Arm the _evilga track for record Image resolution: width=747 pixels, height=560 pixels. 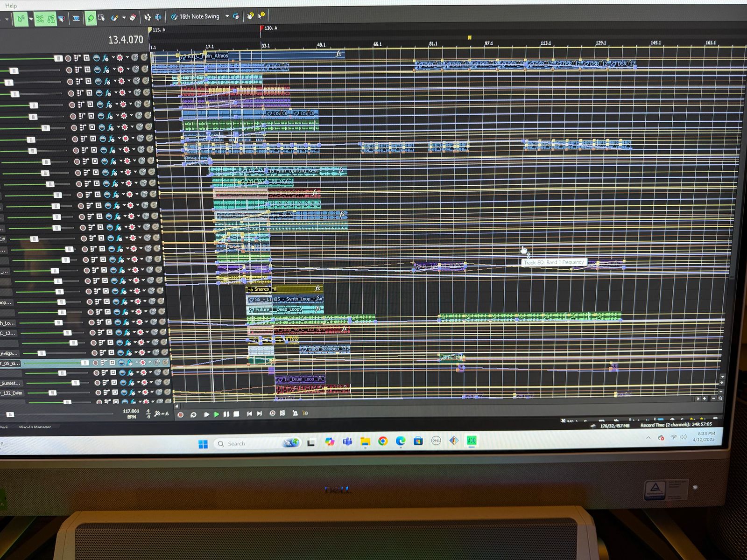click(x=94, y=353)
